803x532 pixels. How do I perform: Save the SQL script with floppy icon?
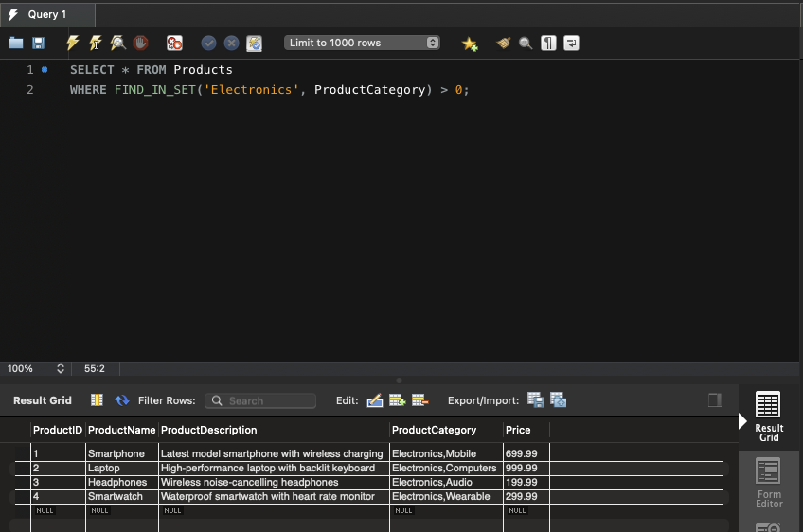(x=39, y=43)
